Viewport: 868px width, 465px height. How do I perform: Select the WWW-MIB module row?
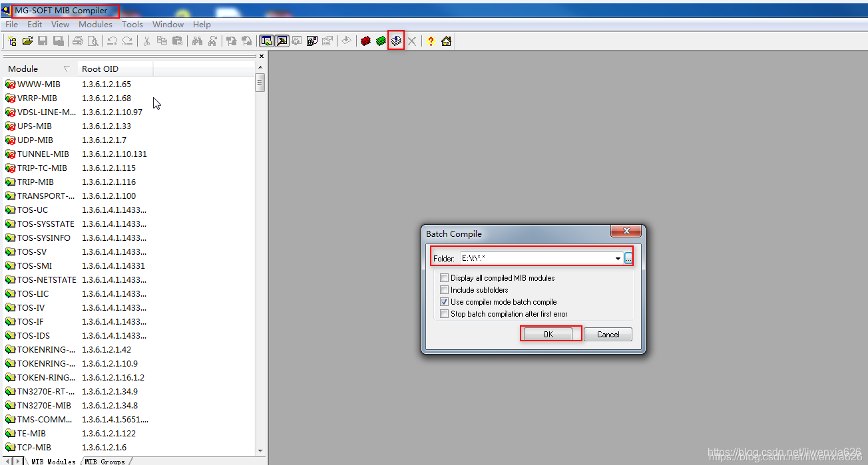tap(39, 84)
